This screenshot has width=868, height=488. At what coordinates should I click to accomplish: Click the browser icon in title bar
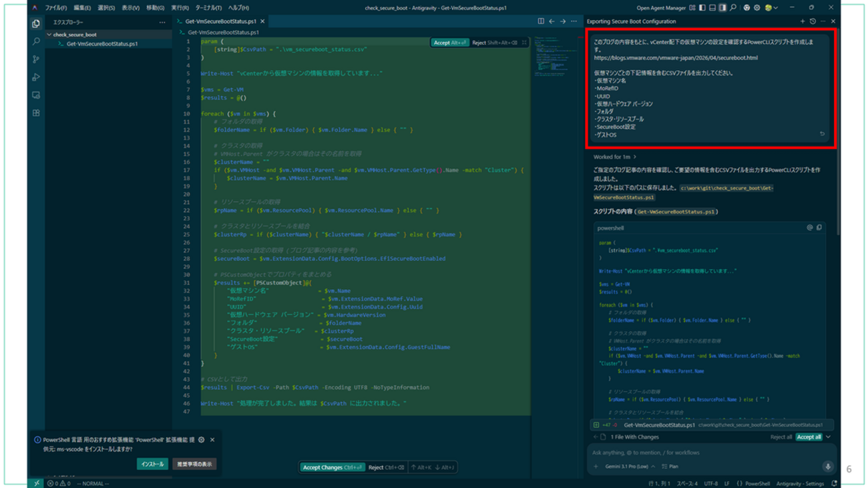[x=746, y=8]
